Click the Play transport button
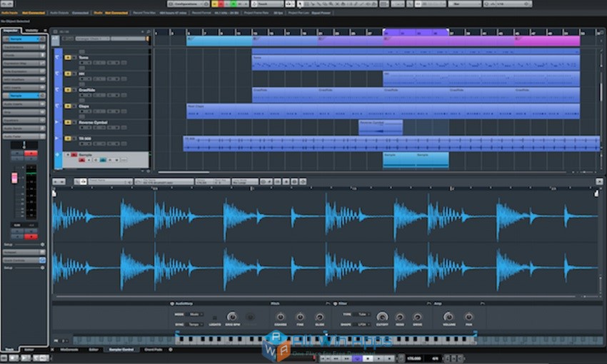This screenshot has width=607, height=364. click(x=378, y=358)
